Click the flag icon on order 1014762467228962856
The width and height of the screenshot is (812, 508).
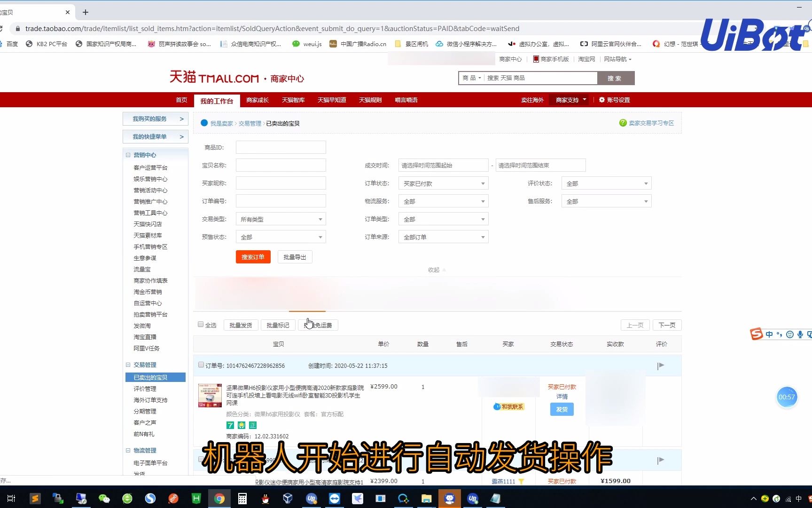point(661,365)
